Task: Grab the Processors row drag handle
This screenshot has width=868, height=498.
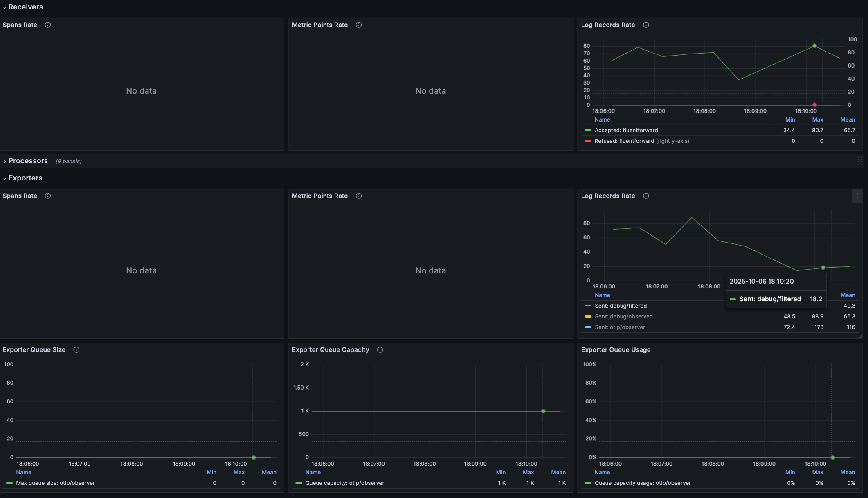Action: (x=860, y=161)
